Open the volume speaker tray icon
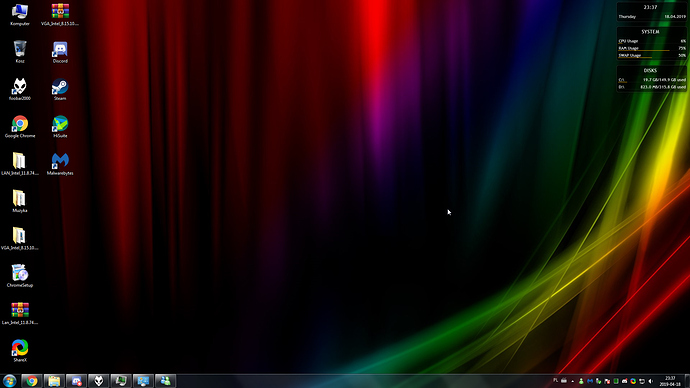The image size is (690, 388). 650,381
